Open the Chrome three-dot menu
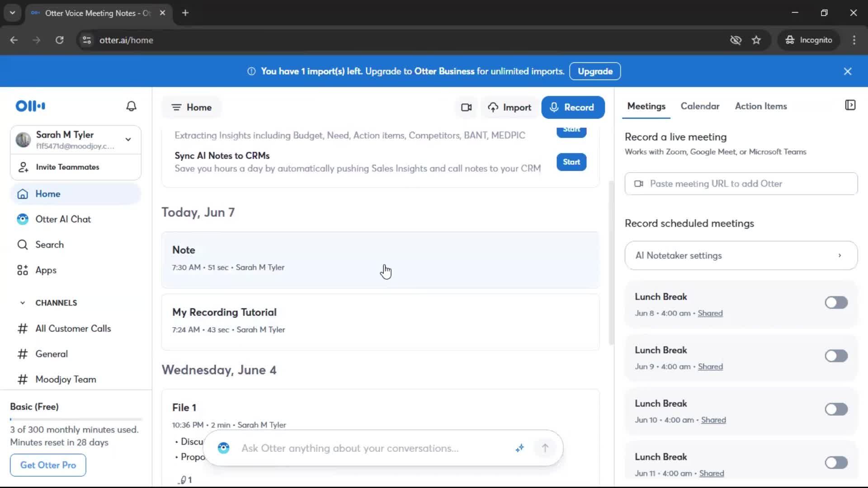Image resolution: width=868 pixels, height=488 pixels. (x=854, y=40)
